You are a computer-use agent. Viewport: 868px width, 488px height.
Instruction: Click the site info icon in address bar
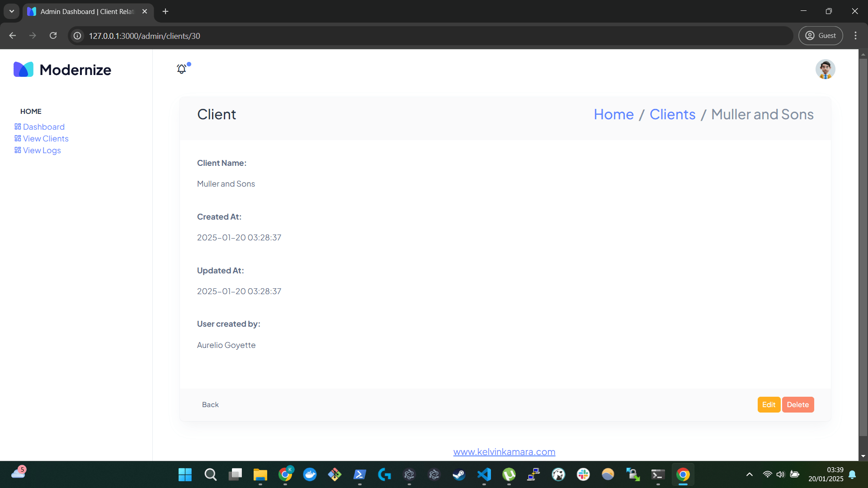click(78, 36)
